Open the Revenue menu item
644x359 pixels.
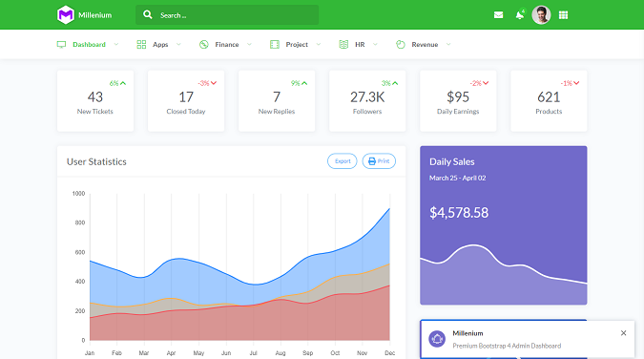click(x=424, y=45)
